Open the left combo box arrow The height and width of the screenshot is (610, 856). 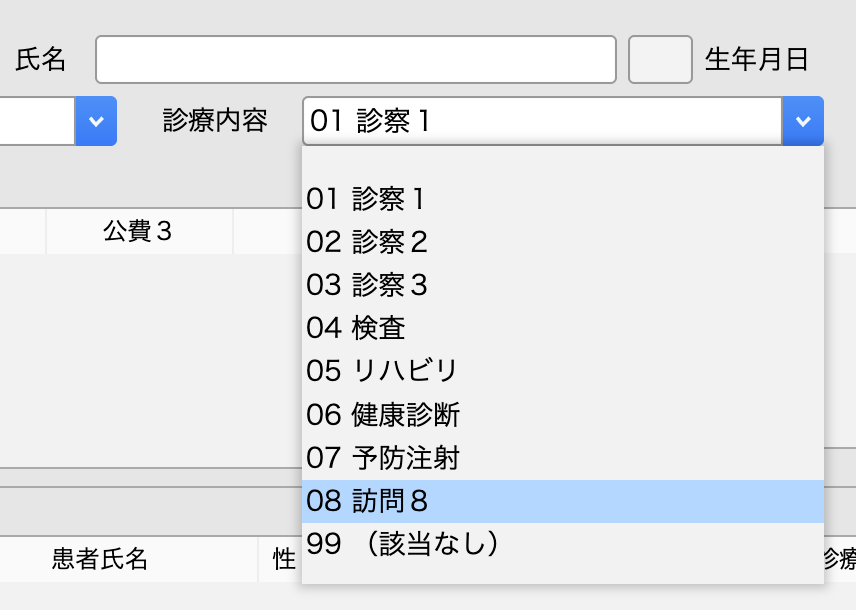[x=96, y=121]
